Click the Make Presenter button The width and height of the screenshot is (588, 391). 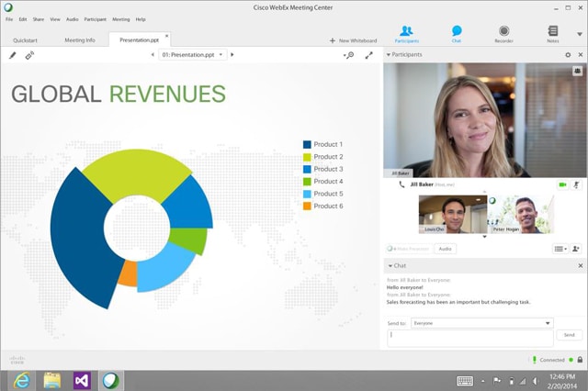coord(408,249)
